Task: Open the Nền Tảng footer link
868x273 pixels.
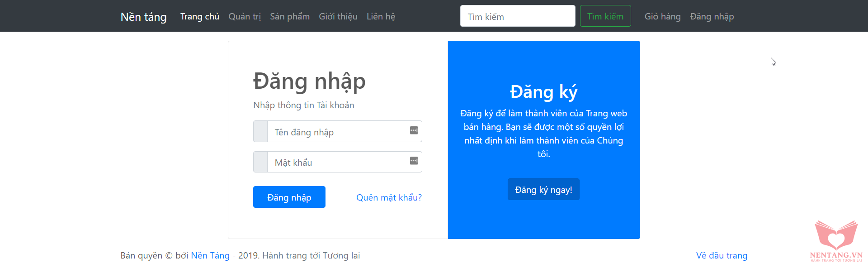Action: (x=210, y=255)
